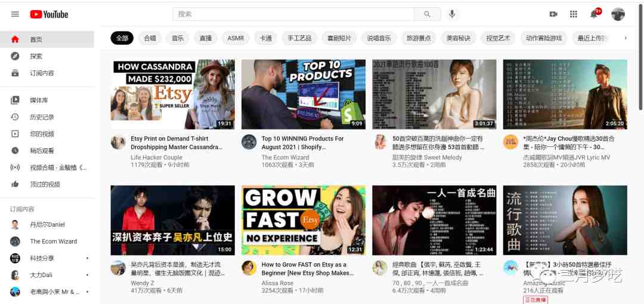Open the 视频合辑 playlist entry

click(x=47, y=167)
